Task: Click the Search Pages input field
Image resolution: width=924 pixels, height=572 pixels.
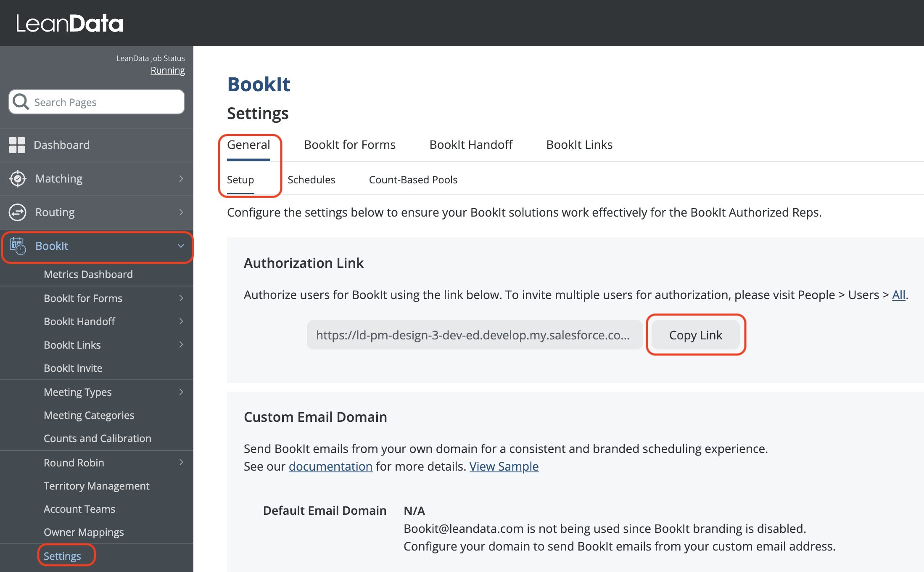Action: (x=105, y=102)
